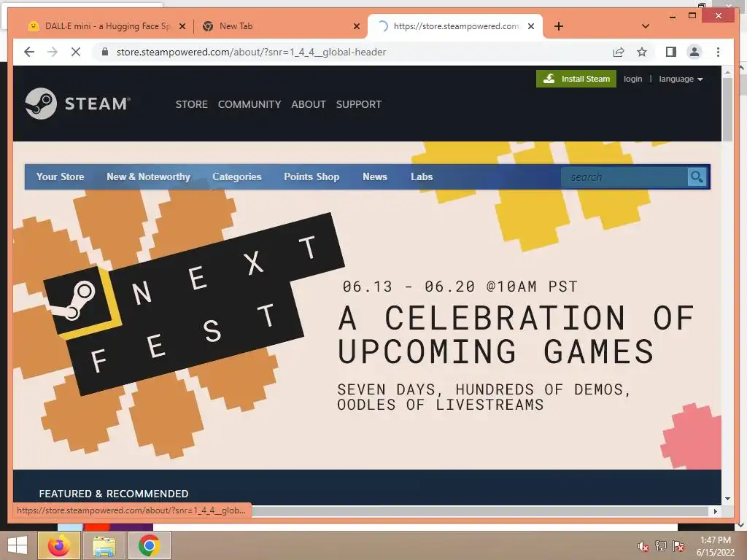
Task: Click the horizontal scroll right arrow
Action: tap(715, 511)
